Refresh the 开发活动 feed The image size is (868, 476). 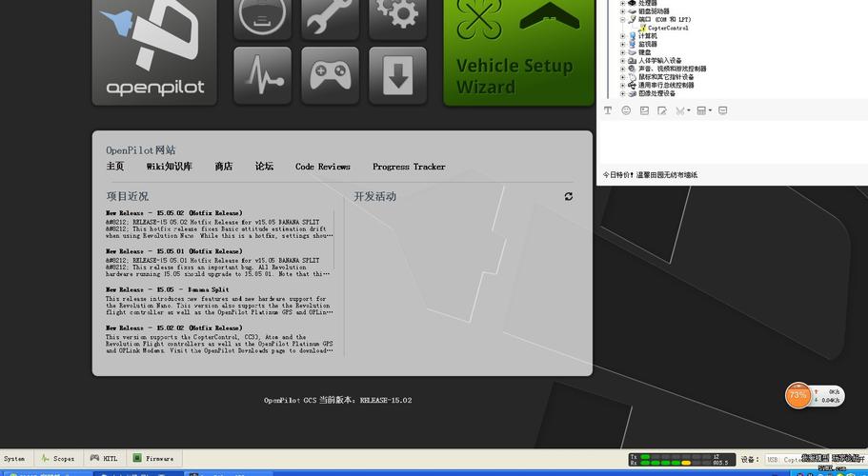569,196
